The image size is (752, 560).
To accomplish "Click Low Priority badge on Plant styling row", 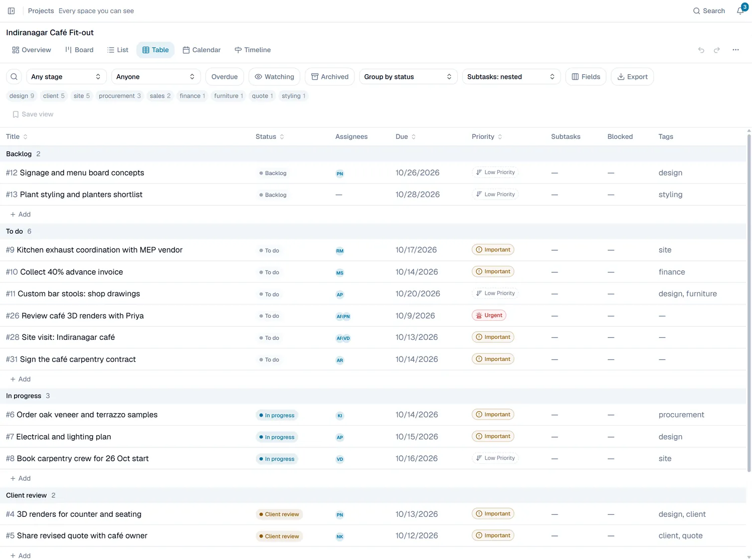I will (x=495, y=195).
